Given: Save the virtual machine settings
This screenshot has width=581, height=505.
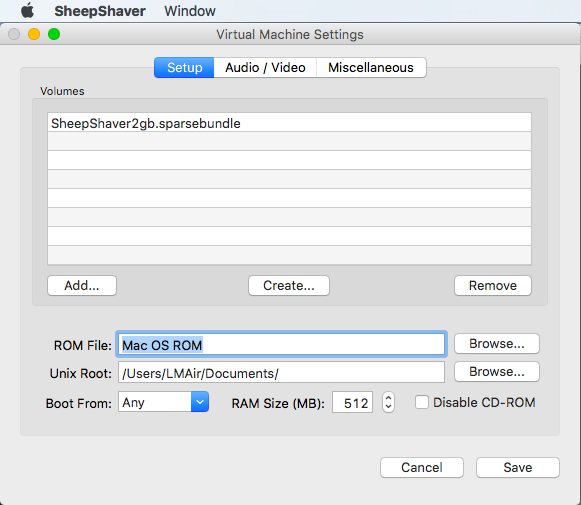Looking at the screenshot, I should (x=518, y=467).
